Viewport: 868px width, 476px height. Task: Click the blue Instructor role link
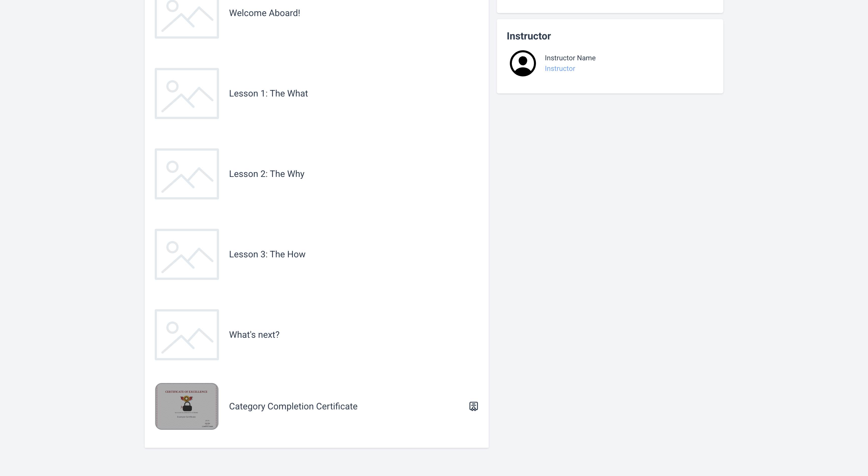click(x=560, y=68)
